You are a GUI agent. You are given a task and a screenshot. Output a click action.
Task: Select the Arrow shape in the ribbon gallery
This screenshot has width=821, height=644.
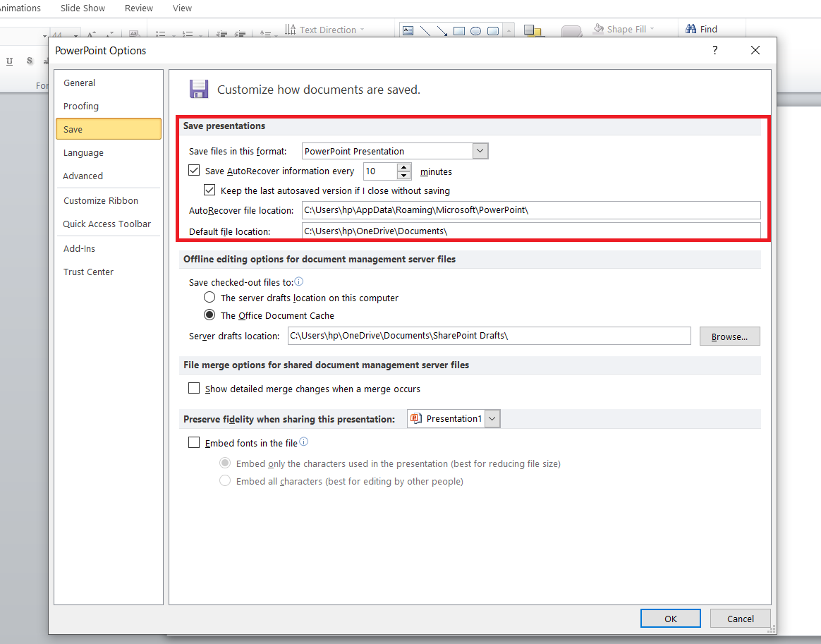click(x=442, y=30)
